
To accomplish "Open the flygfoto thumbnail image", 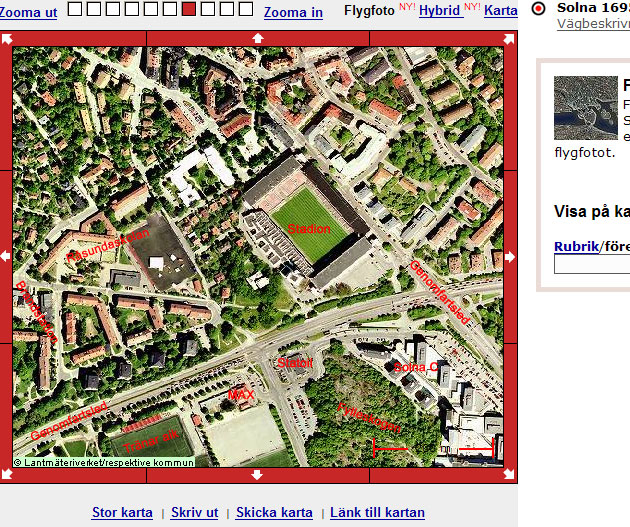I will [586, 108].
